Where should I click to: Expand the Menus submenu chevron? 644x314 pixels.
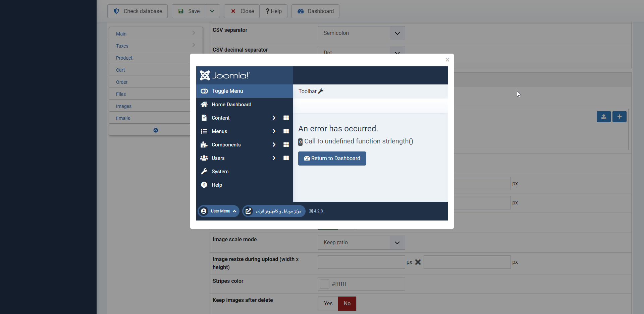[x=274, y=131]
